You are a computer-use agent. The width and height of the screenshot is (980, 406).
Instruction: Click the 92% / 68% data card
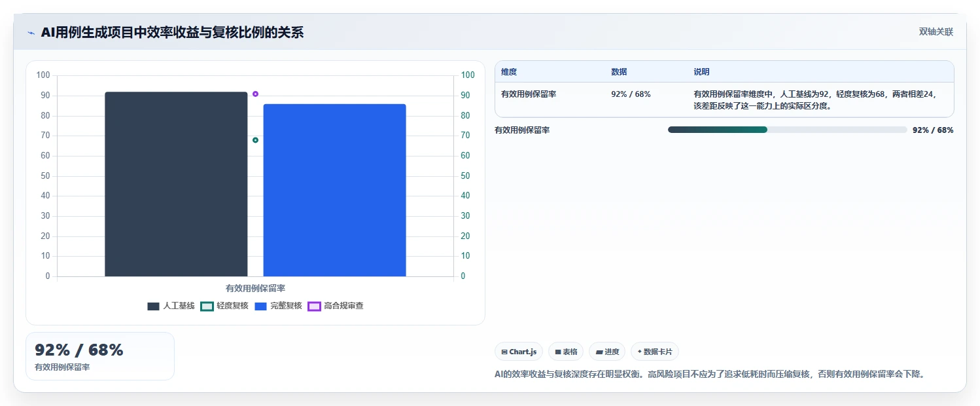[100, 356]
